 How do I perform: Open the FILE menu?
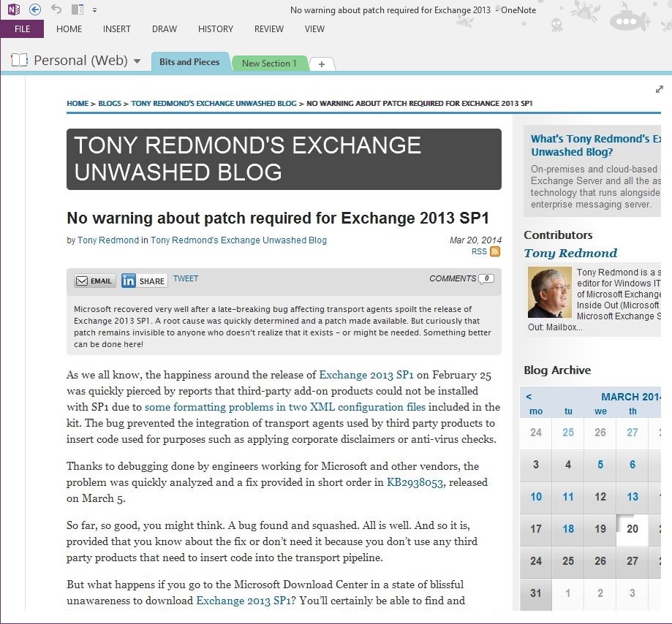pos(22,29)
